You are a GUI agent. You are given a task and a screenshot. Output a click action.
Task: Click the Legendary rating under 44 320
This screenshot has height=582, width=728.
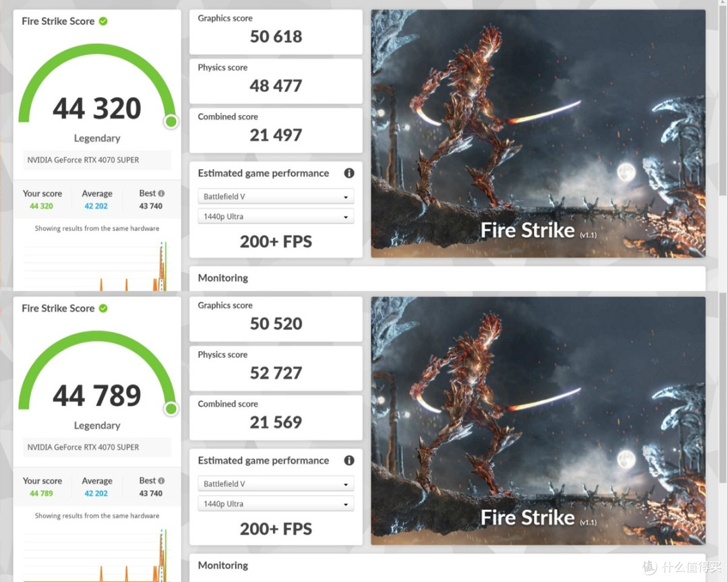click(97, 138)
